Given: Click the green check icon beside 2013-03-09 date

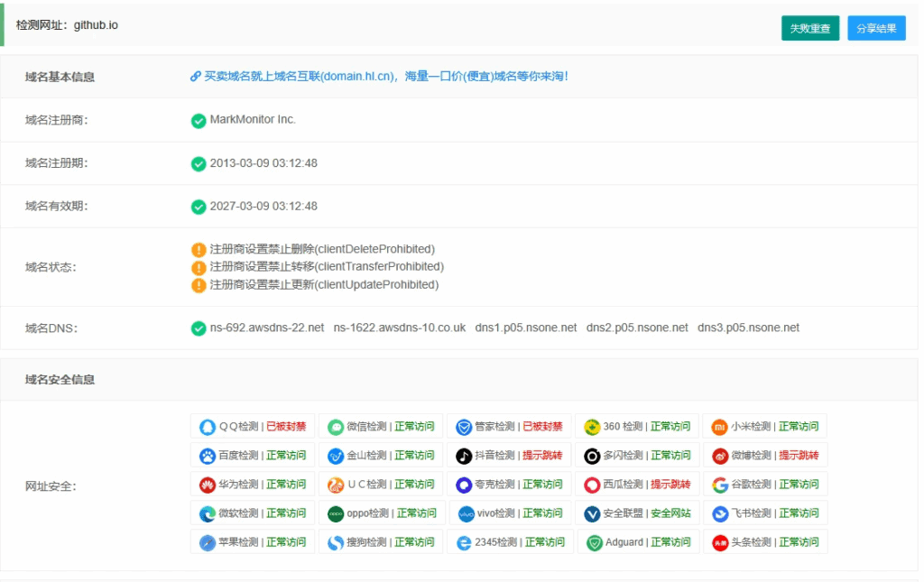Looking at the screenshot, I should [199, 163].
